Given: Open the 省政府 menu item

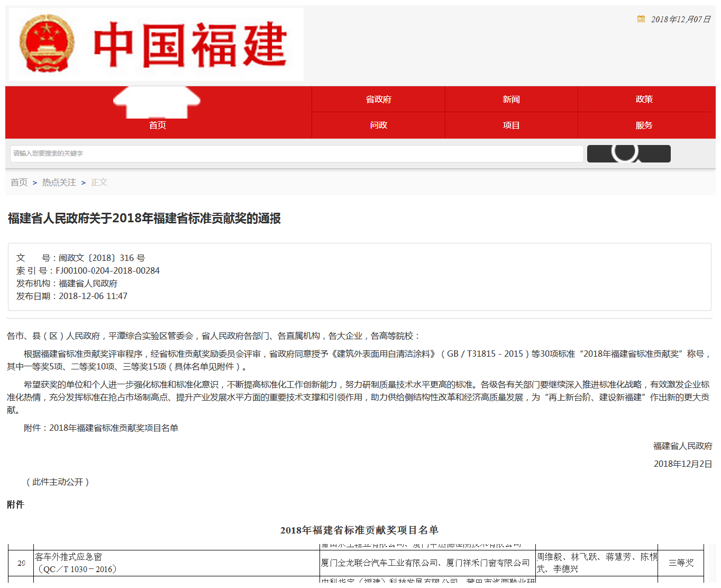Looking at the screenshot, I should tap(378, 99).
